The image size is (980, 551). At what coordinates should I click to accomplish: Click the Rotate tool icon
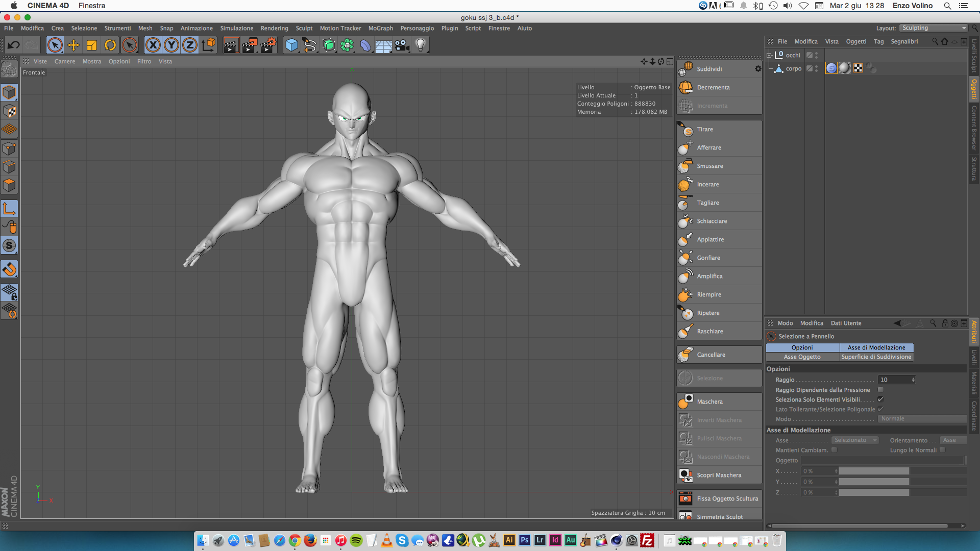point(110,45)
